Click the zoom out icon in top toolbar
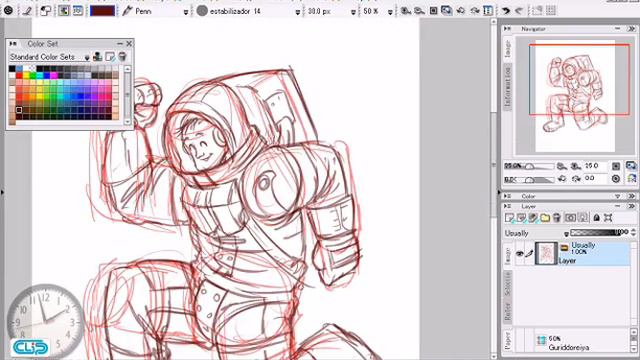The width and height of the screenshot is (640, 360). pos(419,11)
